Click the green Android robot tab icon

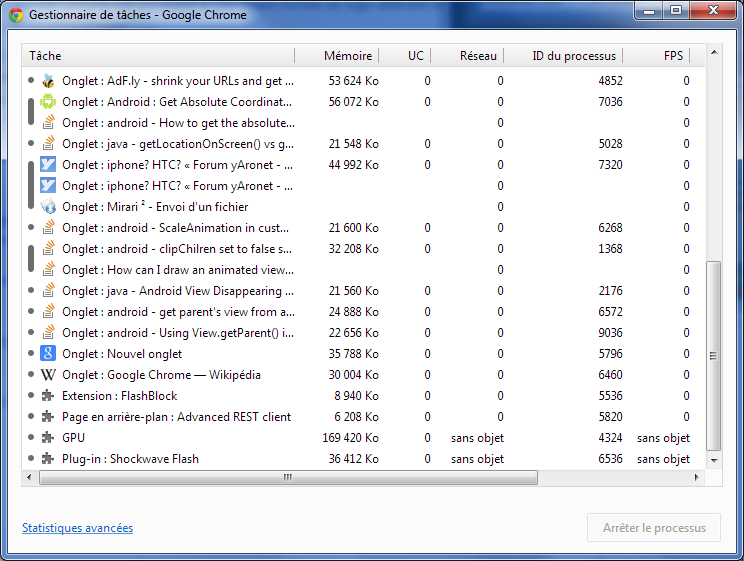click(x=47, y=102)
